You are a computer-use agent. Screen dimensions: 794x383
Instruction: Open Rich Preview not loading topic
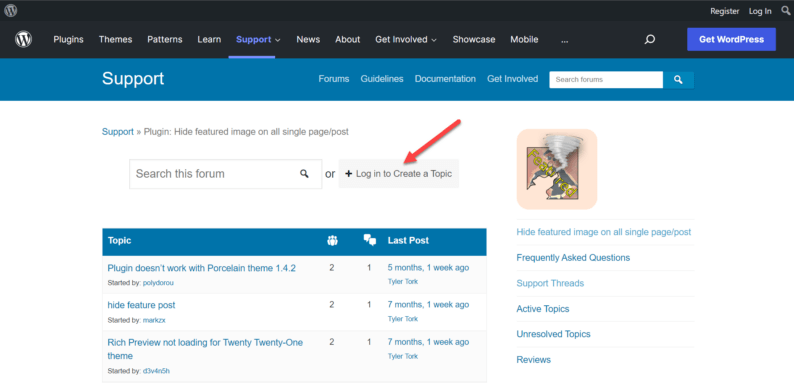(x=205, y=349)
